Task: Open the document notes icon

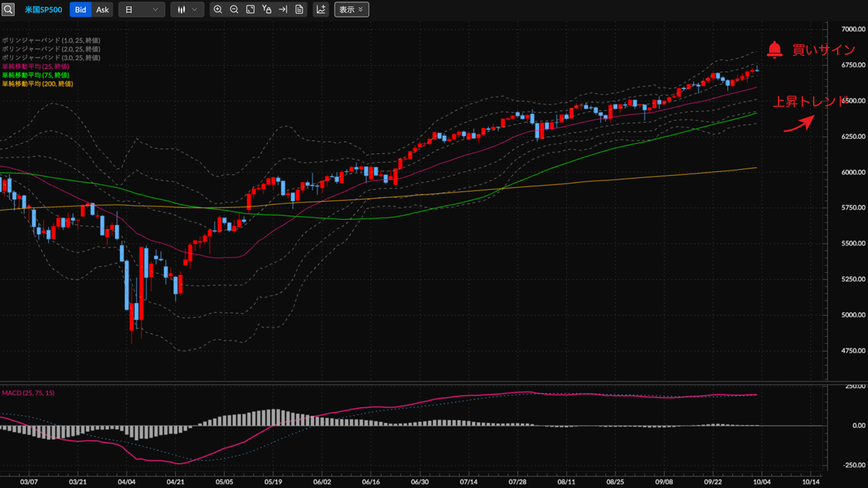Action: point(299,9)
